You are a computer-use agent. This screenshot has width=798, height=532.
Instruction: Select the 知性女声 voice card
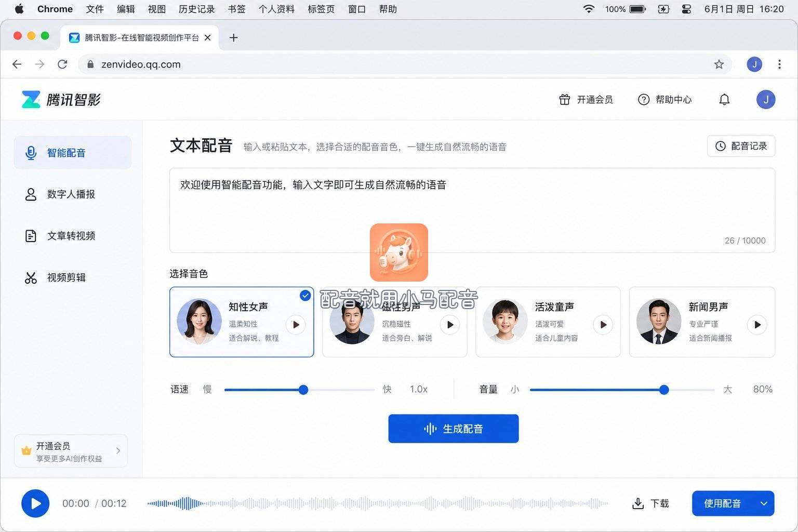(x=242, y=322)
